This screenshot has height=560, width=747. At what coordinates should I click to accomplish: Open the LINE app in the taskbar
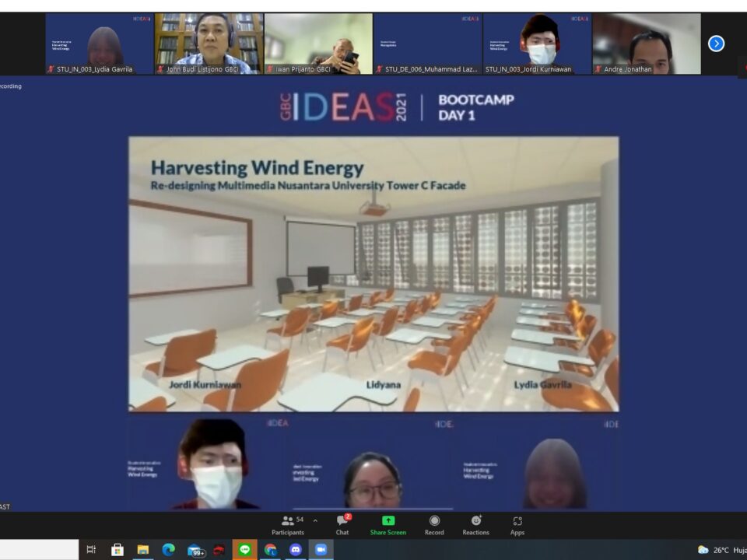pos(244,550)
